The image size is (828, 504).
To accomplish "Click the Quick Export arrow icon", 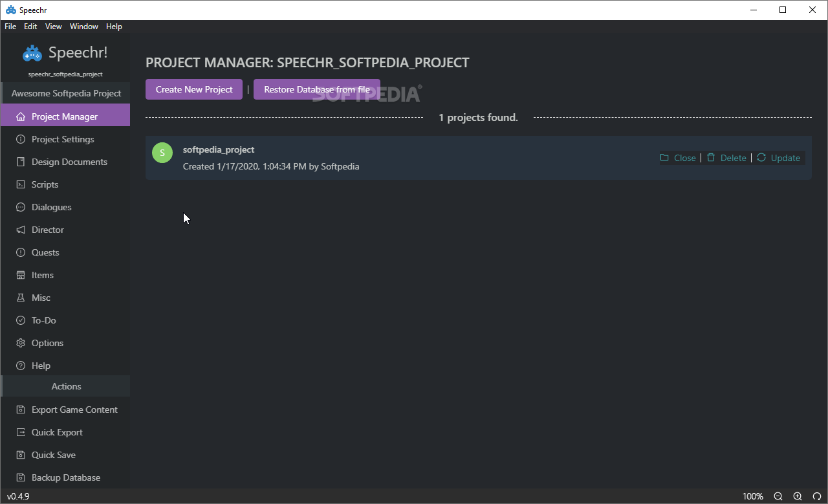I will click(21, 432).
